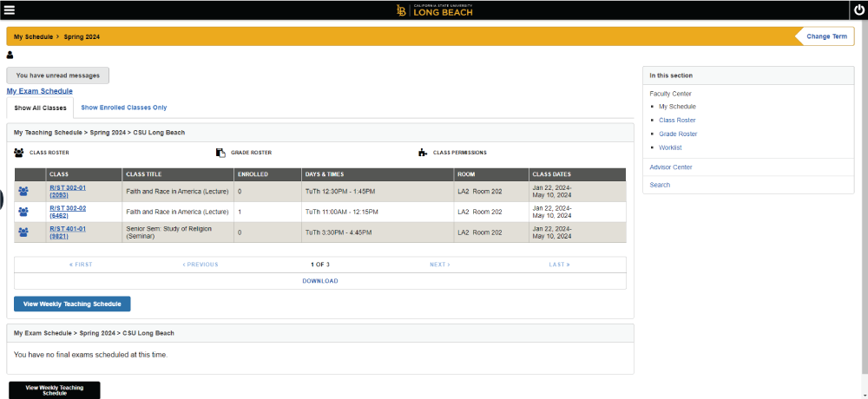Open class roster icon for R/ST 302-02
868x399 pixels.
click(23, 212)
